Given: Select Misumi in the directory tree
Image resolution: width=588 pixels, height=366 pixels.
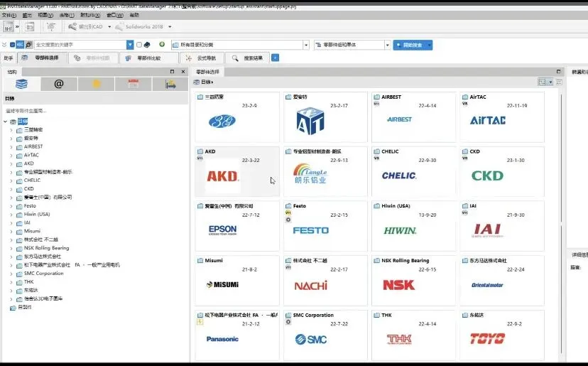Looking at the screenshot, I should click(32, 231).
